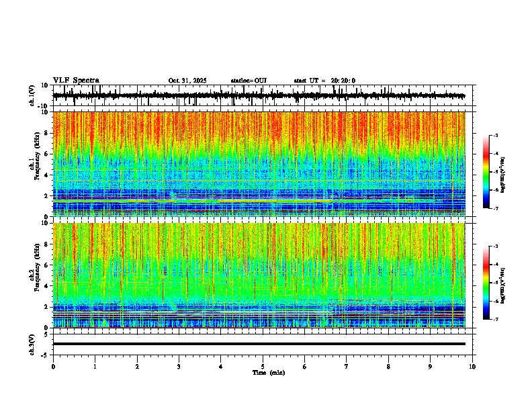Viewport: 532px width, 411px height.
Task: Click the 4 tick on the time axis
Action: [x=220, y=367]
